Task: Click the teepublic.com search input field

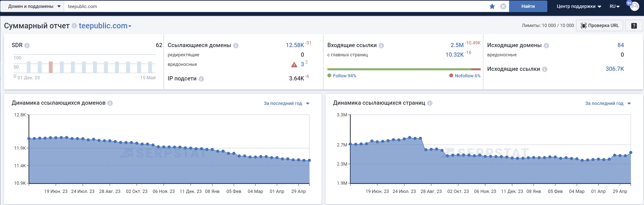Action: tap(175, 6)
